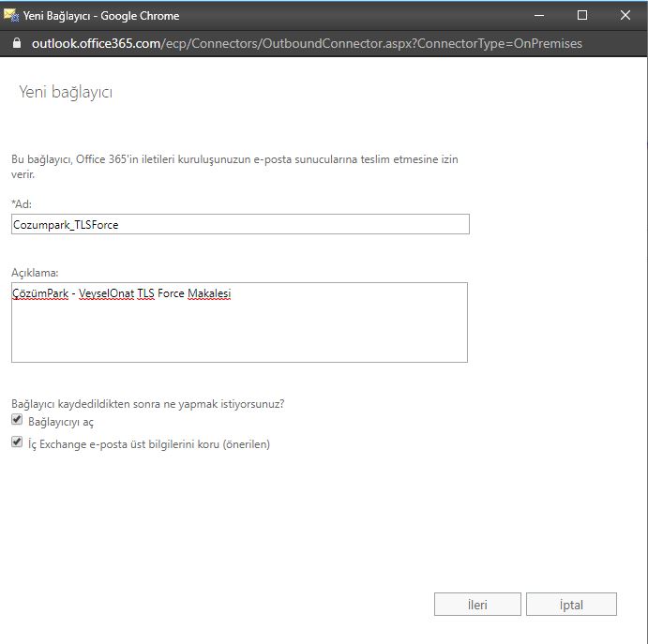Uncheck the Bağlayıcıyı aç checkbox
This screenshot has height=644, width=648.
pyautogui.click(x=17, y=420)
